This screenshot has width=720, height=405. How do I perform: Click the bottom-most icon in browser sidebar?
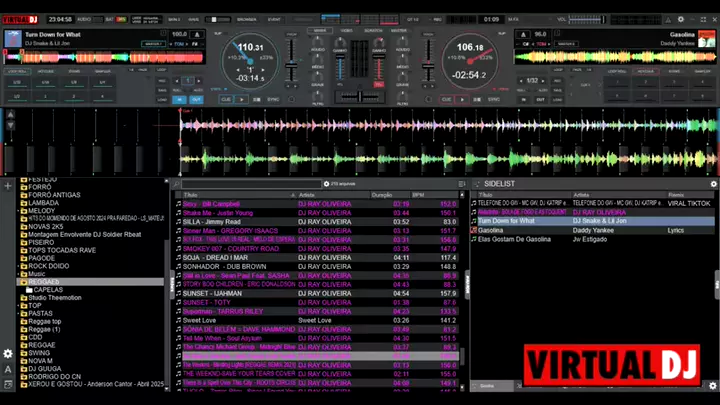(8, 384)
